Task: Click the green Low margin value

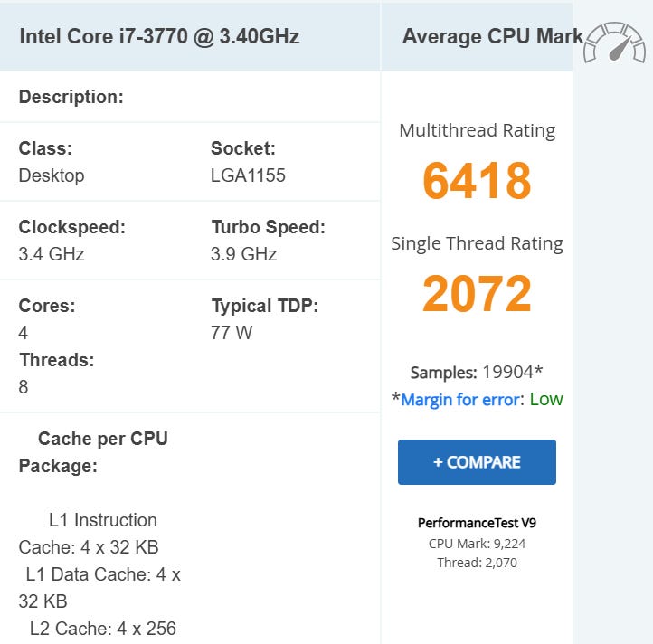Action: click(x=546, y=399)
